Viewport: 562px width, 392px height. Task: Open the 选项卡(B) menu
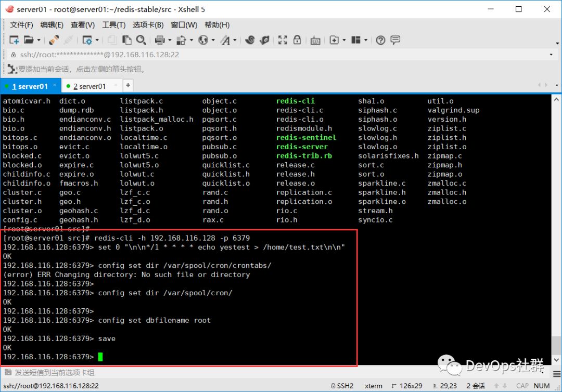pyautogui.click(x=148, y=25)
